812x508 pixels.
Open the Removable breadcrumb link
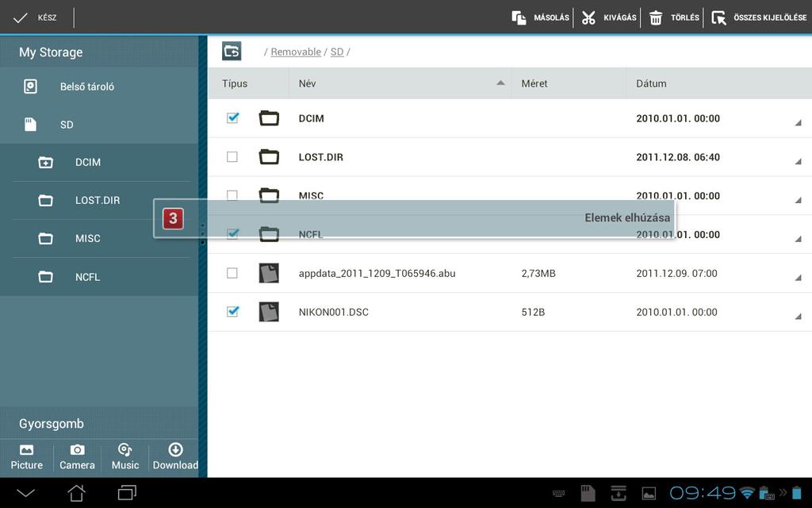click(296, 52)
